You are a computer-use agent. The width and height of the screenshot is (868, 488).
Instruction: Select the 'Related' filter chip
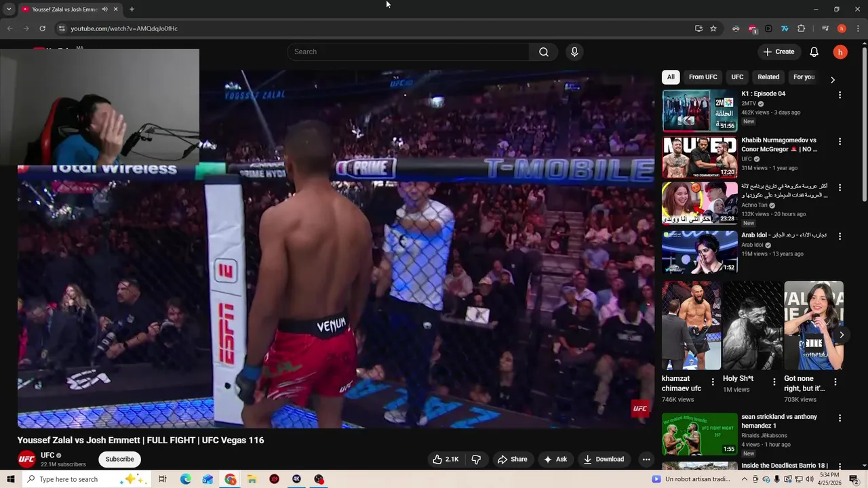768,77
